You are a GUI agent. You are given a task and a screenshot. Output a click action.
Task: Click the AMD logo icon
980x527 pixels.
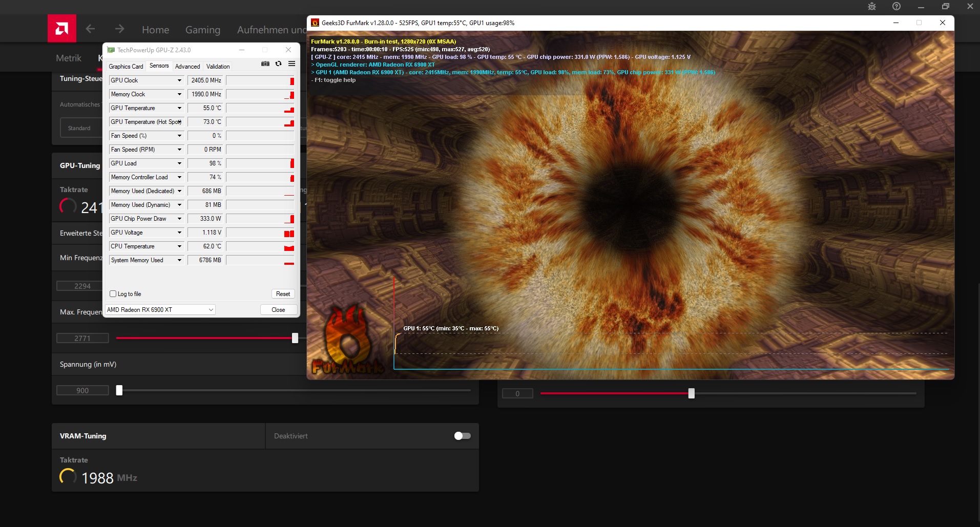tap(62, 28)
